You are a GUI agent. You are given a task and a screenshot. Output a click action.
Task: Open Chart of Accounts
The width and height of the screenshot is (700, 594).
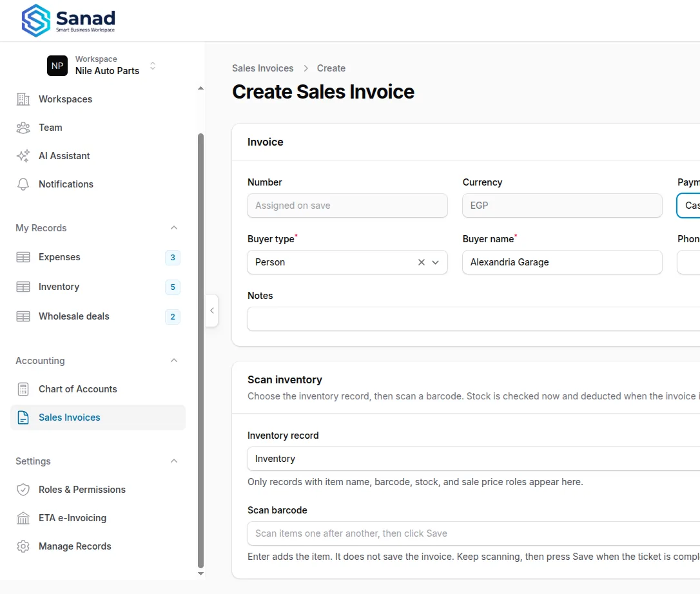click(78, 389)
